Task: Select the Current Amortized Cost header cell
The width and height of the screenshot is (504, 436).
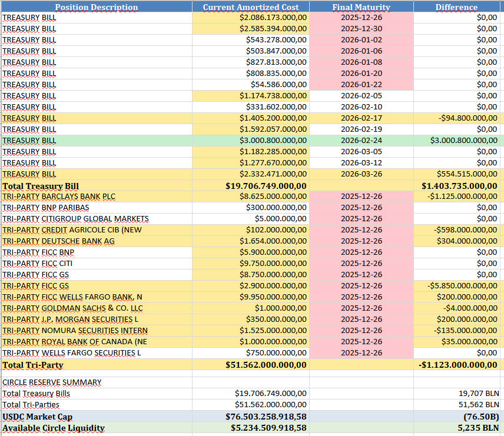Action: [x=251, y=7]
